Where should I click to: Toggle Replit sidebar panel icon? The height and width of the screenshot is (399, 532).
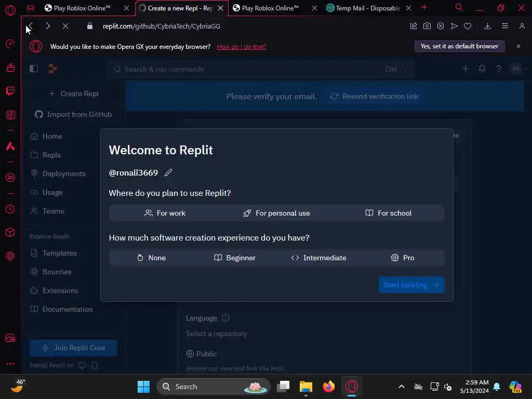click(x=34, y=69)
